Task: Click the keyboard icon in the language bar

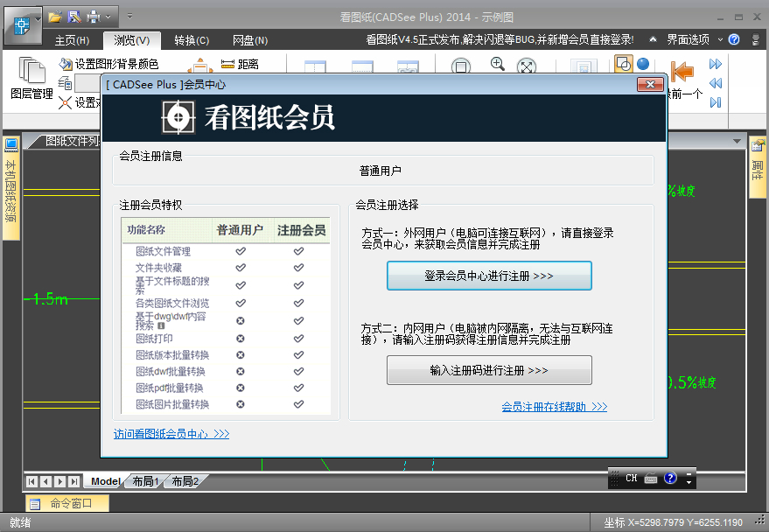Action: click(x=651, y=478)
